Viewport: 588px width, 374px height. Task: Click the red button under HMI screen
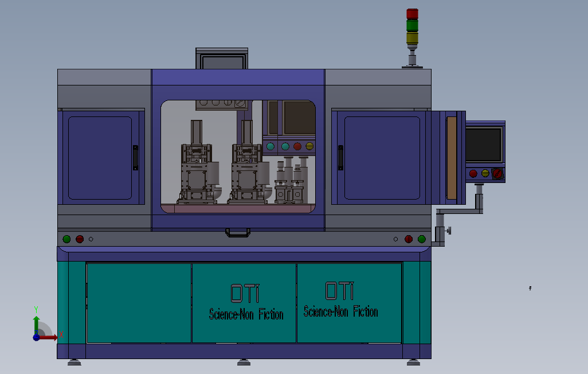(x=473, y=173)
